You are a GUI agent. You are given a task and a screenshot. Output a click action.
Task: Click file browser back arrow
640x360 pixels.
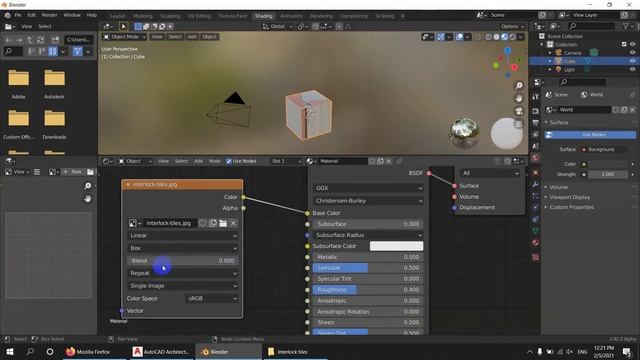click(9, 40)
